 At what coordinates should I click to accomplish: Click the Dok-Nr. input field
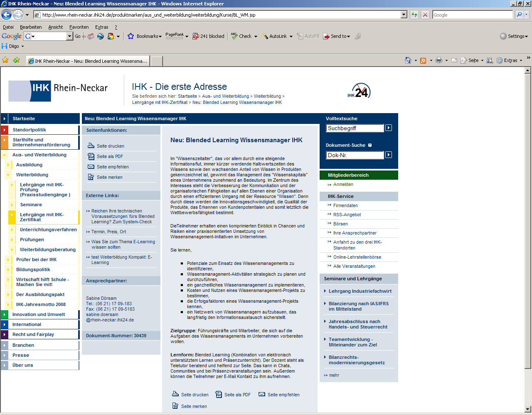point(355,155)
